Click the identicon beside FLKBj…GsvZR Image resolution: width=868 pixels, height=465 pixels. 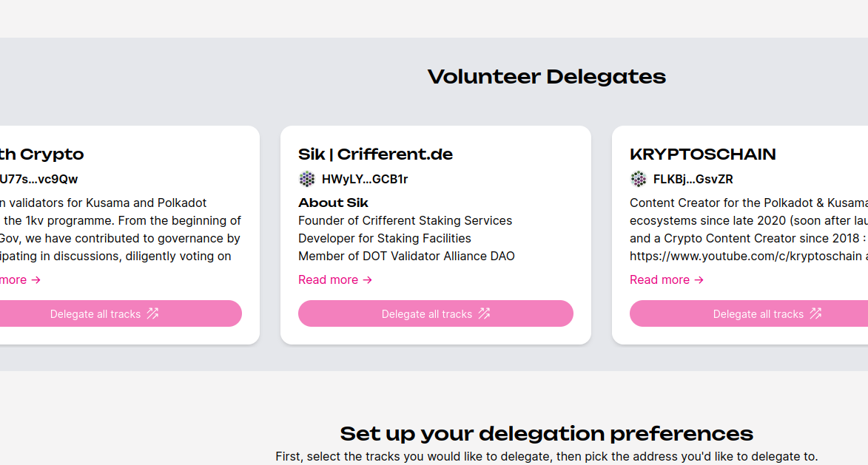pyautogui.click(x=637, y=178)
